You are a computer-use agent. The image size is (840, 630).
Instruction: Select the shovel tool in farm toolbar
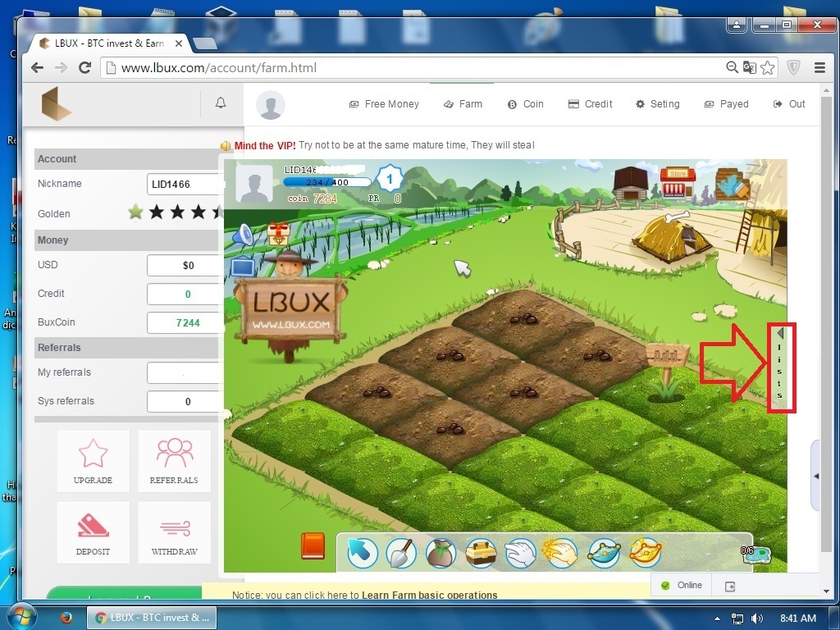click(400, 552)
